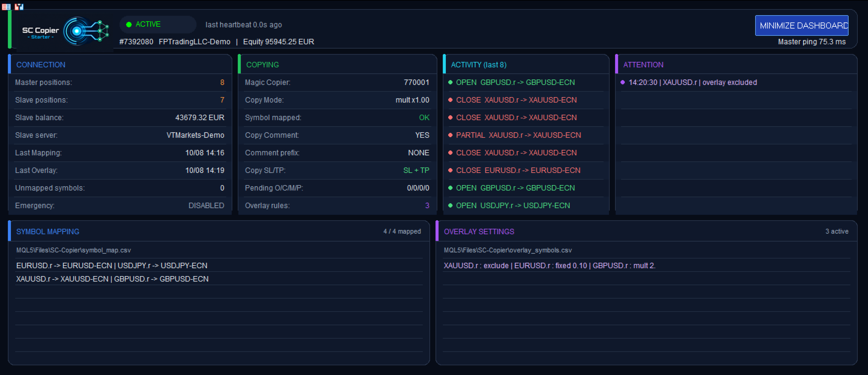Click the Copy SL/TP value SL + TP
The image size is (868, 375).
[x=416, y=171]
